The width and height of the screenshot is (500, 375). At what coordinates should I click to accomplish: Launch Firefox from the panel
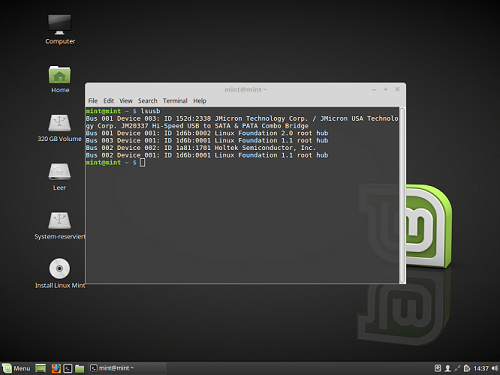pyautogui.click(x=56, y=368)
